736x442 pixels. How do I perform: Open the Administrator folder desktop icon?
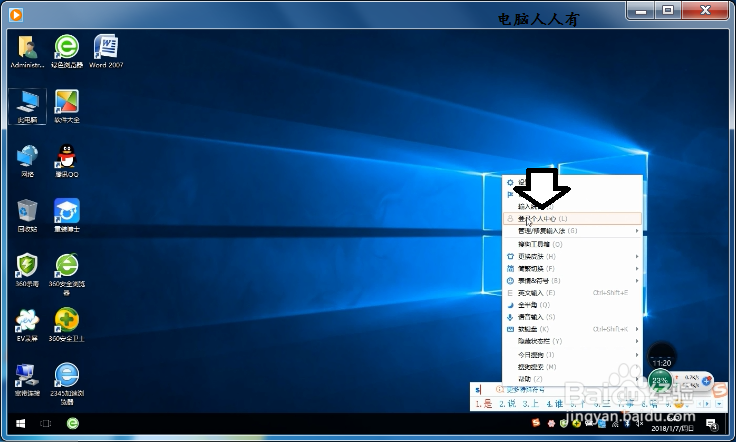click(27, 52)
